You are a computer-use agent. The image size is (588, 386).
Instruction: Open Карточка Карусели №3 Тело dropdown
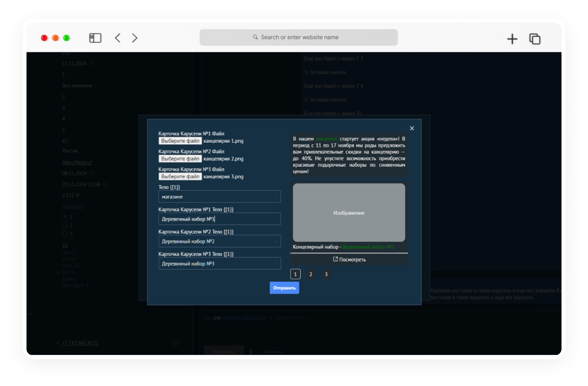[x=220, y=264]
